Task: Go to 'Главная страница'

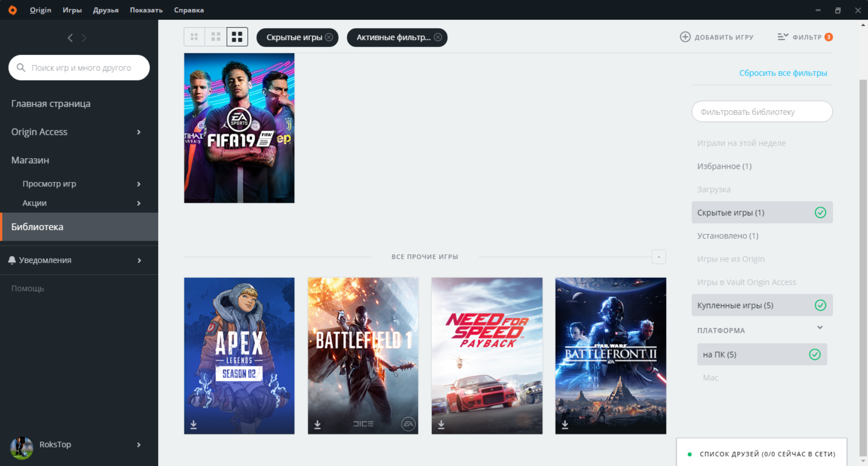Action: click(51, 104)
